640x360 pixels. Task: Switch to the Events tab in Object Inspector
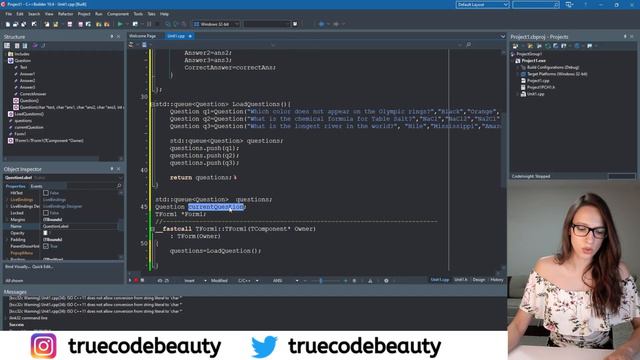click(x=36, y=186)
